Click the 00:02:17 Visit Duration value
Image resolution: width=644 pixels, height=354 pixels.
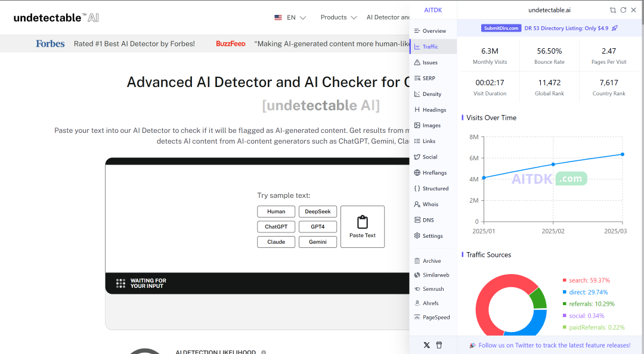pos(490,83)
